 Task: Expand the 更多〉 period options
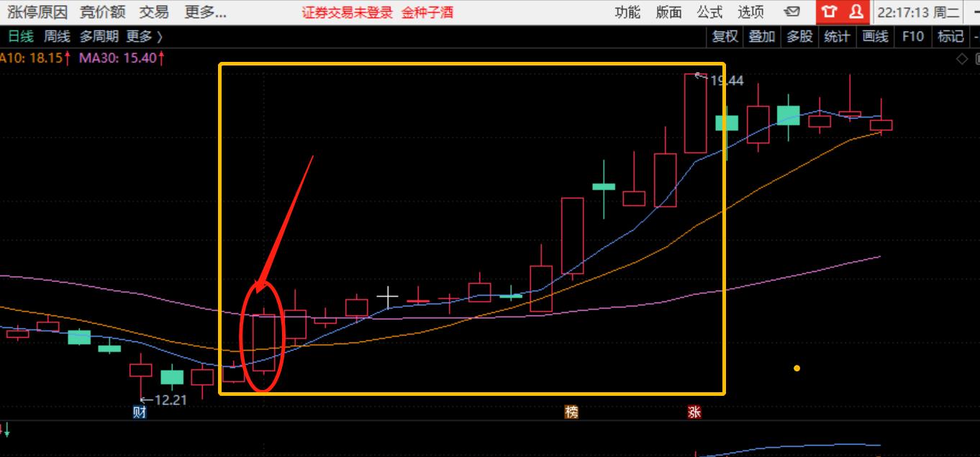pos(144,36)
